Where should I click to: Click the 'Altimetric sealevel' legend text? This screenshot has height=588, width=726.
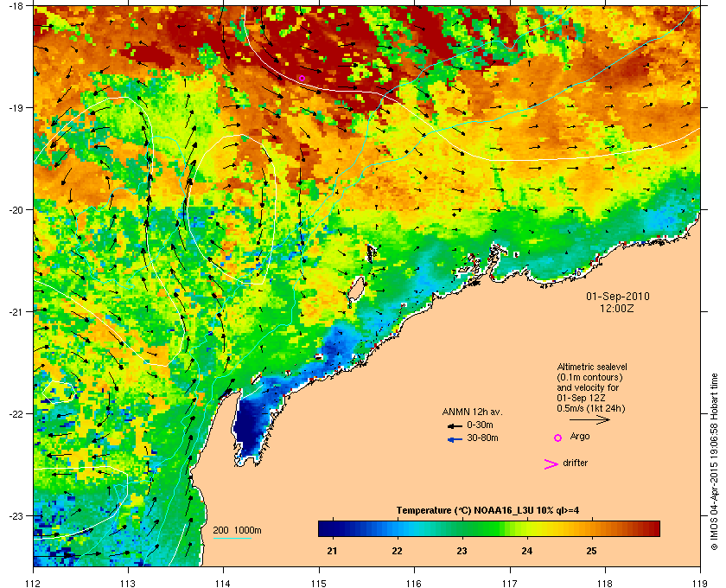[592, 367]
